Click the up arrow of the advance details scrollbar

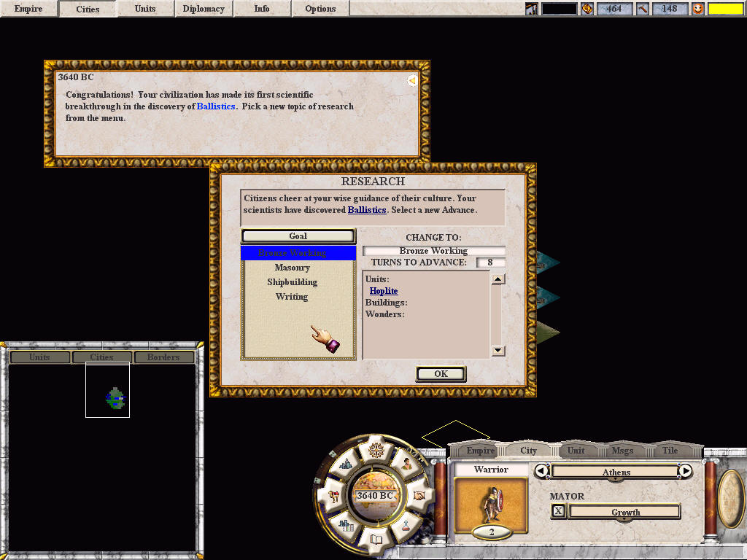[498, 279]
